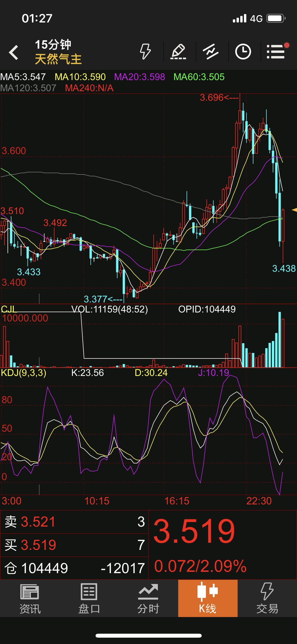Tap the MA240:N/A indicator label
This screenshot has height=644, width=297.
pyautogui.click(x=89, y=88)
